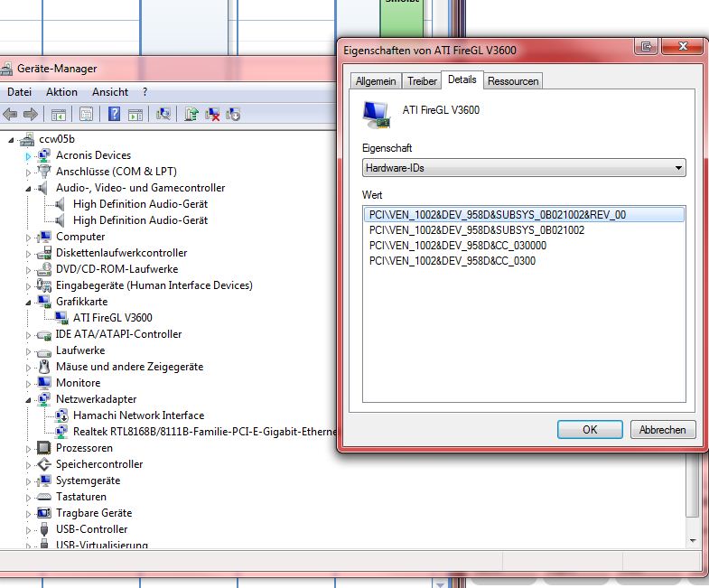Select Diskettenlaufwerkcontroller entry
Viewport: 709px width, 588px height.
[x=121, y=253]
